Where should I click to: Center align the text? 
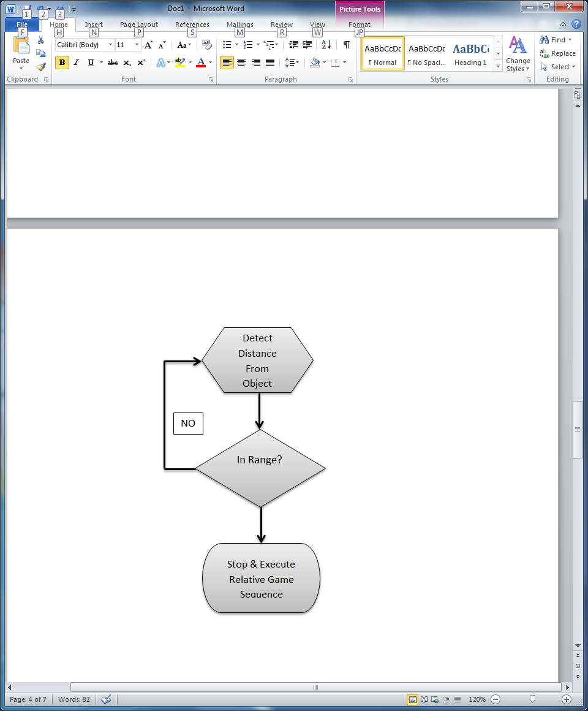coord(241,63)
